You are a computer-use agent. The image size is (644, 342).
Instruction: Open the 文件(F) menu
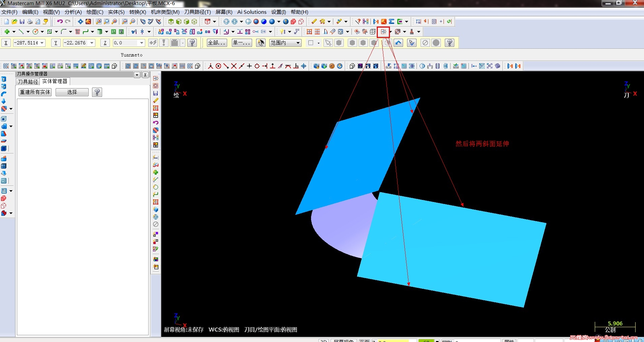coord(9,12)
